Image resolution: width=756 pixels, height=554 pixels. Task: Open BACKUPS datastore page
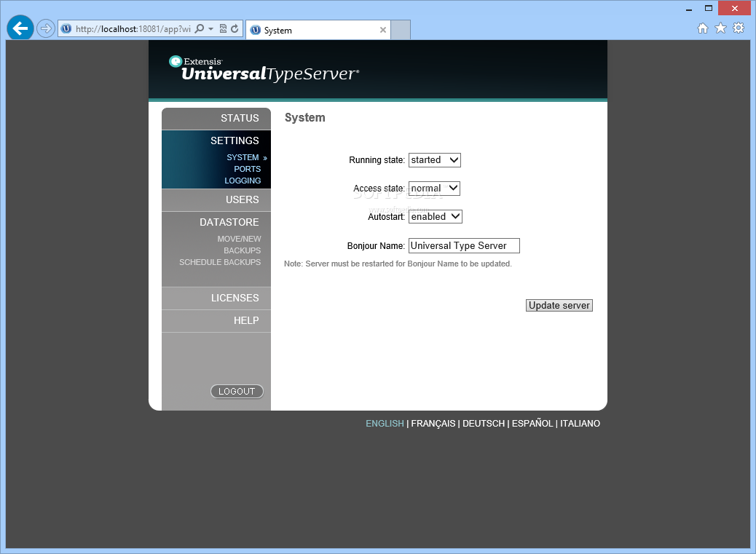(x=242, y=250)
